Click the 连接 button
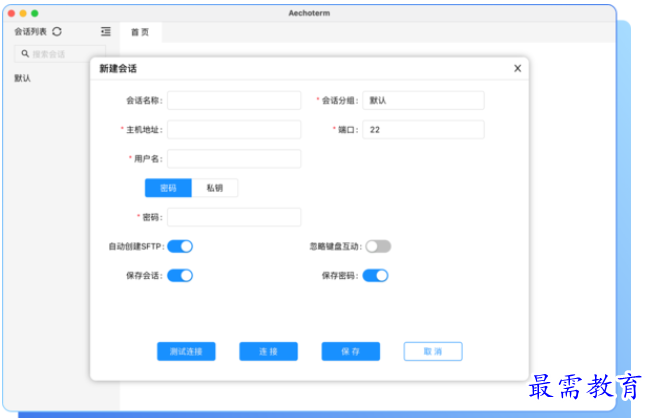Viewport: 650px width, 418px height. tap(268, 351)
